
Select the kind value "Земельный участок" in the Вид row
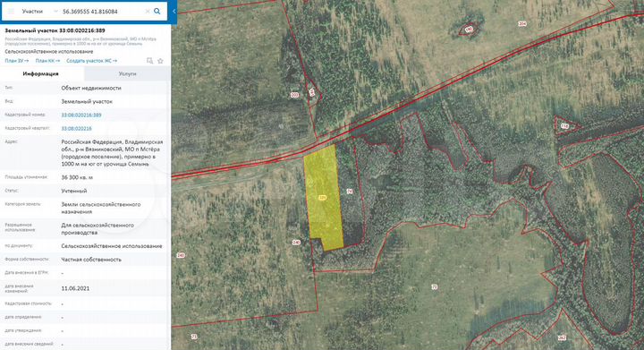[x=87, y=101]
